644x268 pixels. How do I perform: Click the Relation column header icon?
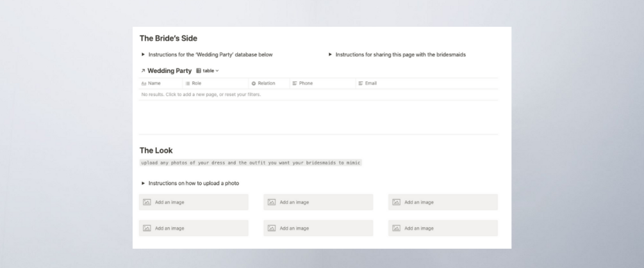tap(254, 83)
